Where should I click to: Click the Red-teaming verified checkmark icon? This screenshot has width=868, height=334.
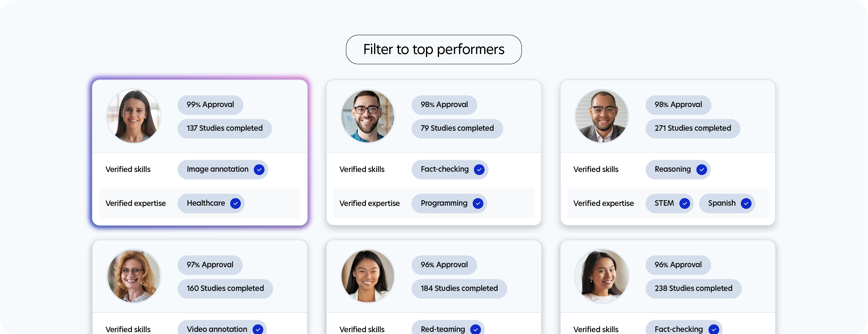pos(475,329)
